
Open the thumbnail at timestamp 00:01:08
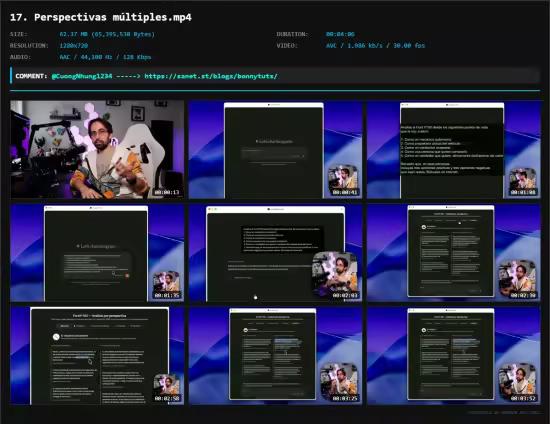[x=454, y=150]
